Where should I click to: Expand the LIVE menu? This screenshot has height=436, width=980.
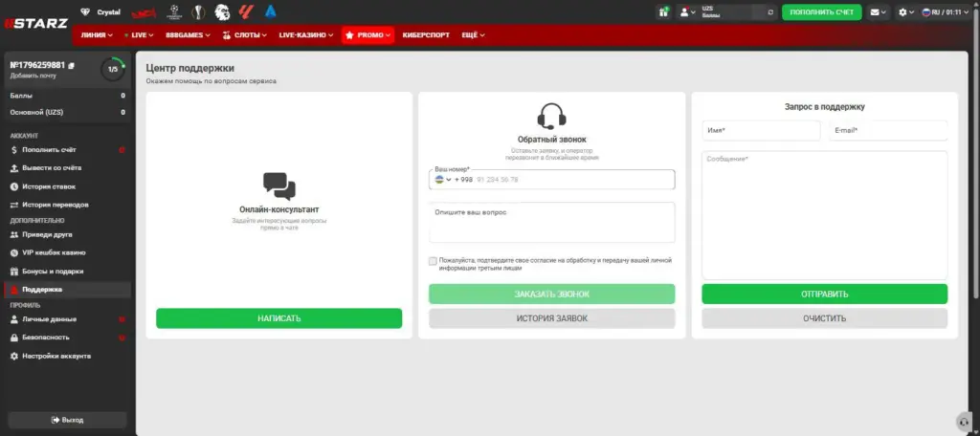[x=138, y=35]
